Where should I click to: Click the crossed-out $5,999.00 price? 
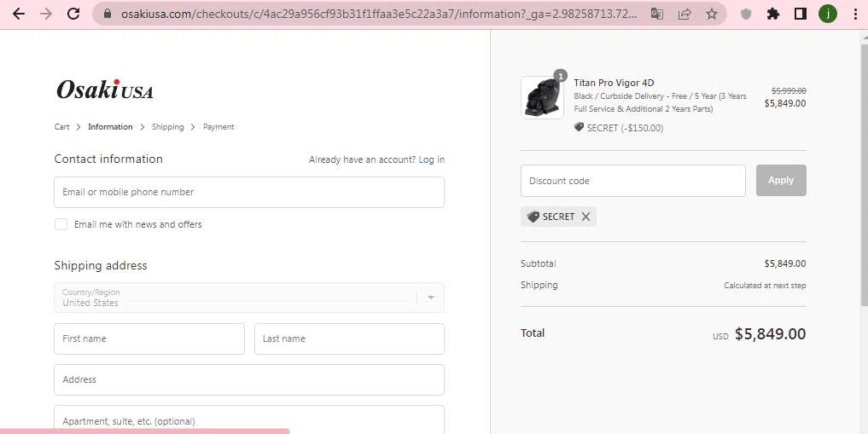tap(789, 90)
